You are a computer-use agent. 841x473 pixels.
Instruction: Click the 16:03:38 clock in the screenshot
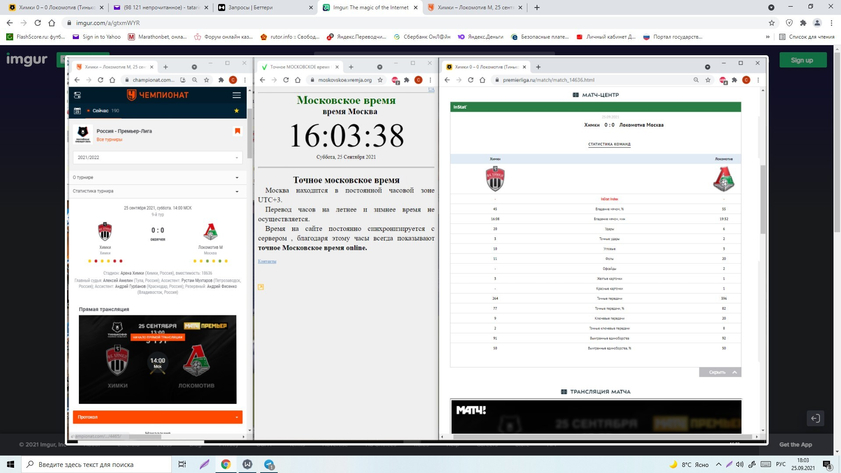coord(346,136)
